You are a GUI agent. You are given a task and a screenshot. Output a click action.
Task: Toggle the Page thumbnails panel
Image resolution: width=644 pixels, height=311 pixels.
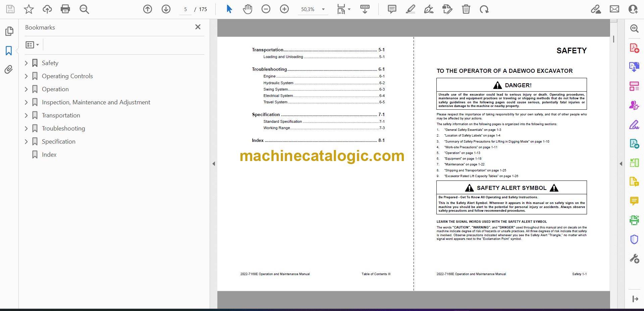click(x=9, y=31)
